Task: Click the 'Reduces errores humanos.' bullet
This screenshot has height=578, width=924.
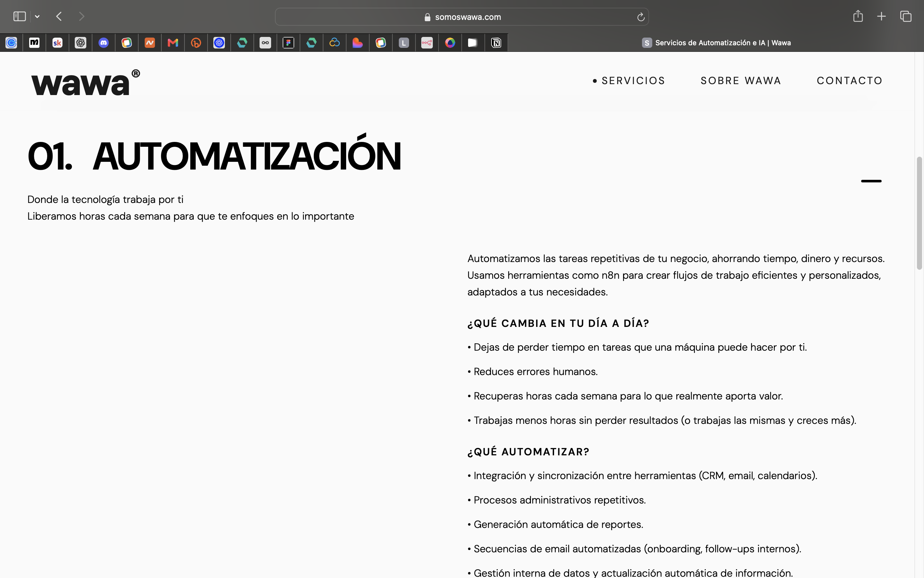Action: (x=533, y=372)
